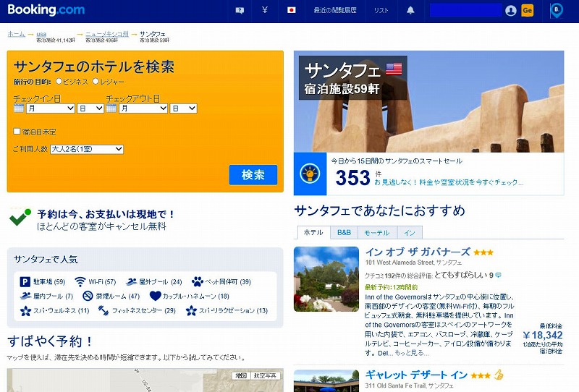This screenshot has width=579, height=392.
Task: Filter by indoor pool 屋内プール (7)
Action: point(46,296)
